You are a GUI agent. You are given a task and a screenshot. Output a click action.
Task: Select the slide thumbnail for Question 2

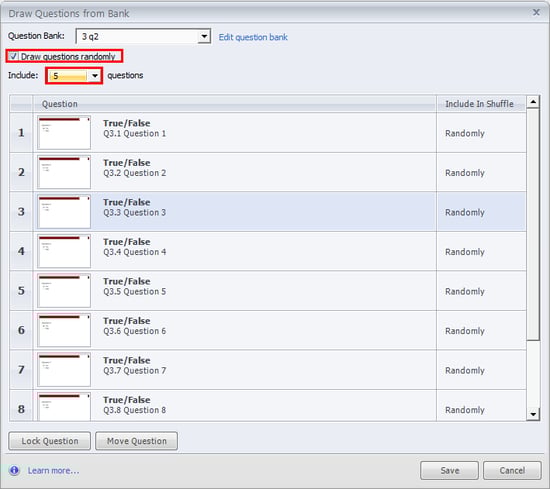coord(64,172)
